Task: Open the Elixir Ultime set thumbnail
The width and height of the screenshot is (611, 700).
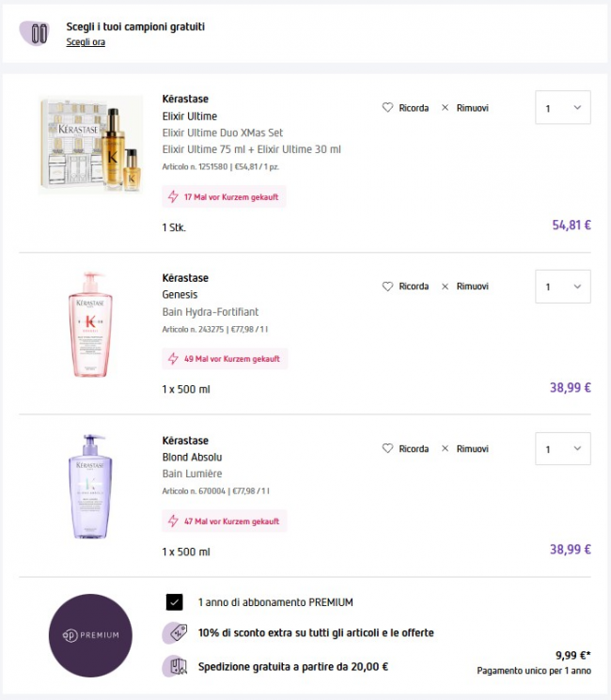Action: pyautogui.click(x=90, y=144)
